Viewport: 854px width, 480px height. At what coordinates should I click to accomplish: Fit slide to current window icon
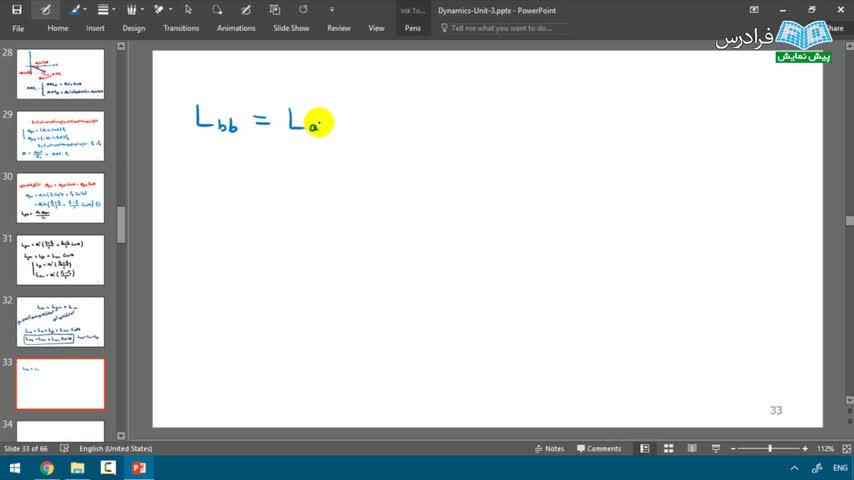click(846, 448)
